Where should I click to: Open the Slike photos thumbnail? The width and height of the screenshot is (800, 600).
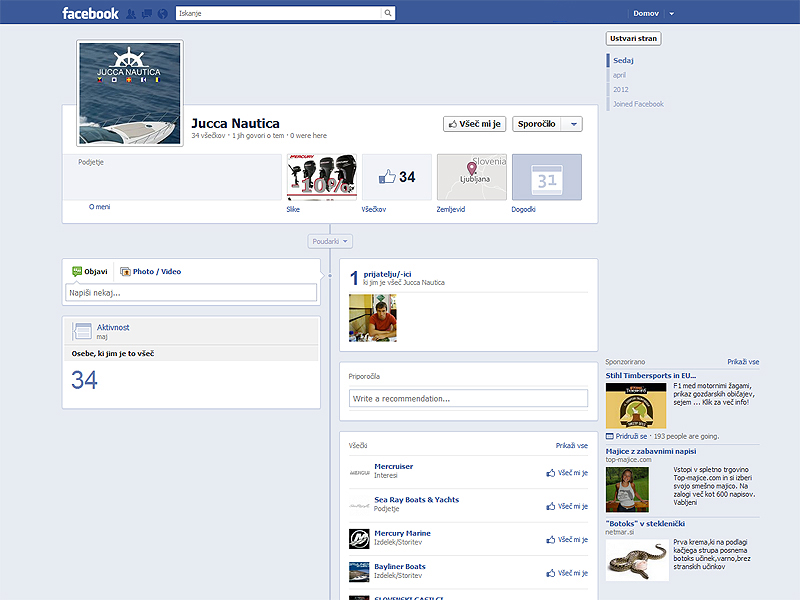tap(322, 177)
